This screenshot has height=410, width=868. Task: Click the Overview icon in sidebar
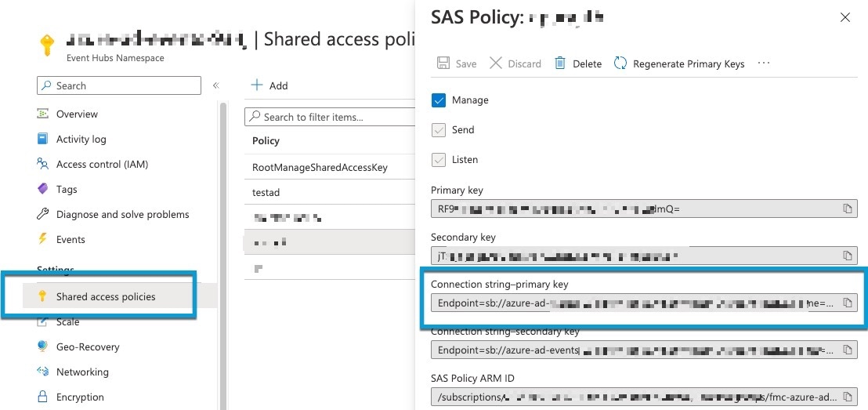pyautogui.click(x=42, y=114)
